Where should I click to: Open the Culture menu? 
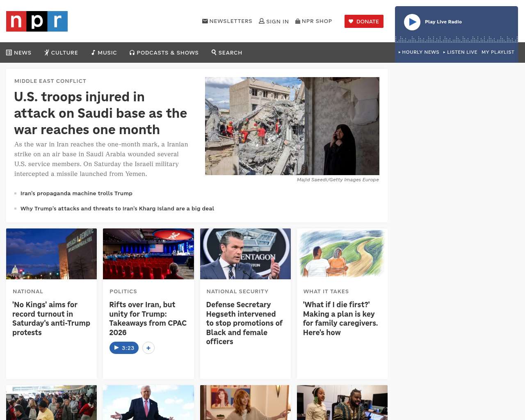click(61, 52)
